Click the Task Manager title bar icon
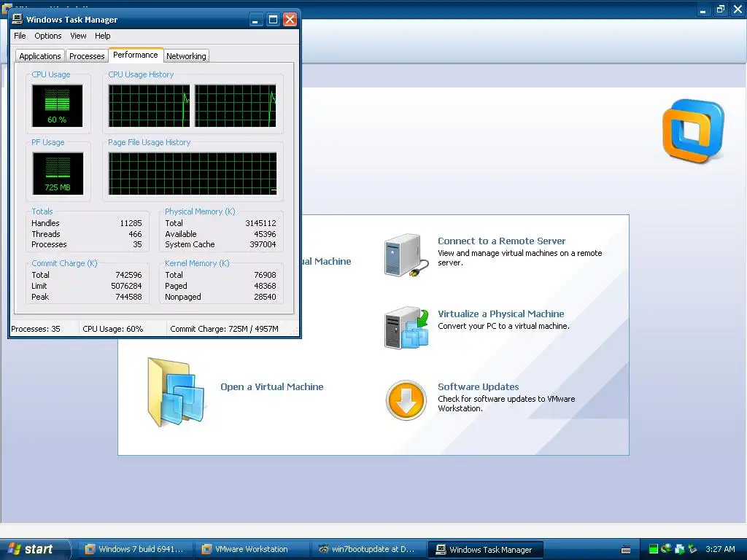 pyautogui.click(x=18, y=19)
